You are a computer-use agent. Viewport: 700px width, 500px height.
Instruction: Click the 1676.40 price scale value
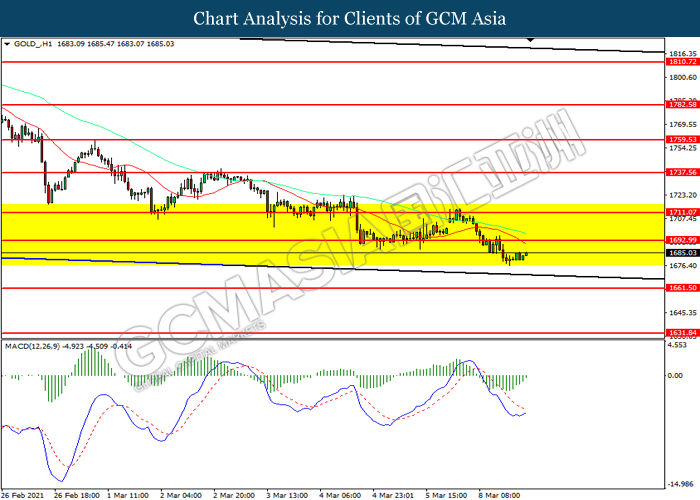(683, 266)
